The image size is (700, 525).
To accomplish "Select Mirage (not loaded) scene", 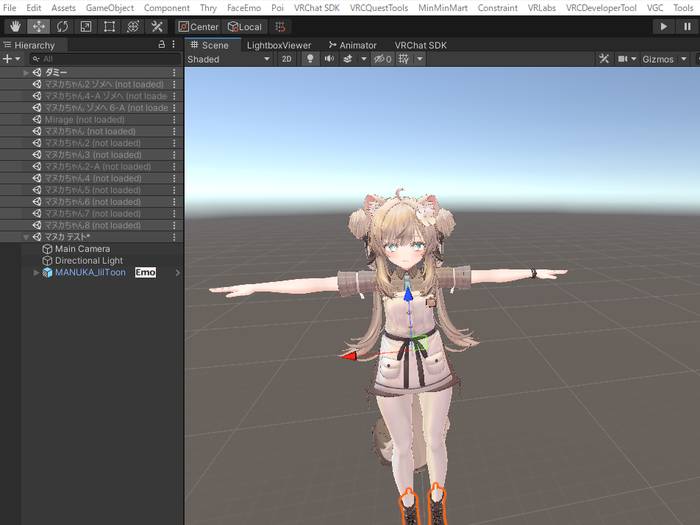I will [x=84, y=120].
